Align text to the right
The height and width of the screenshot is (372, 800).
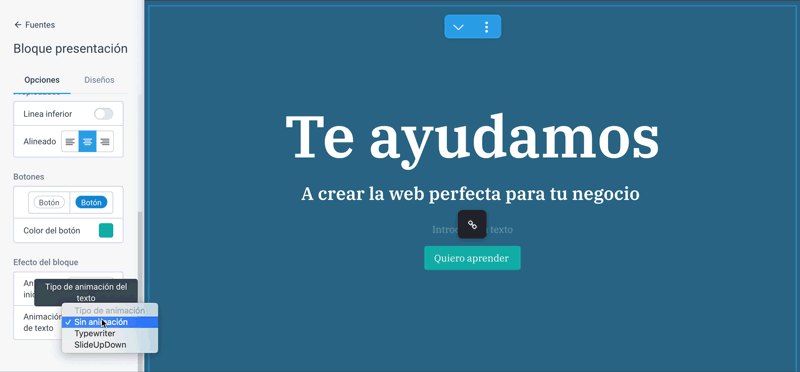[x=105, y=141]
